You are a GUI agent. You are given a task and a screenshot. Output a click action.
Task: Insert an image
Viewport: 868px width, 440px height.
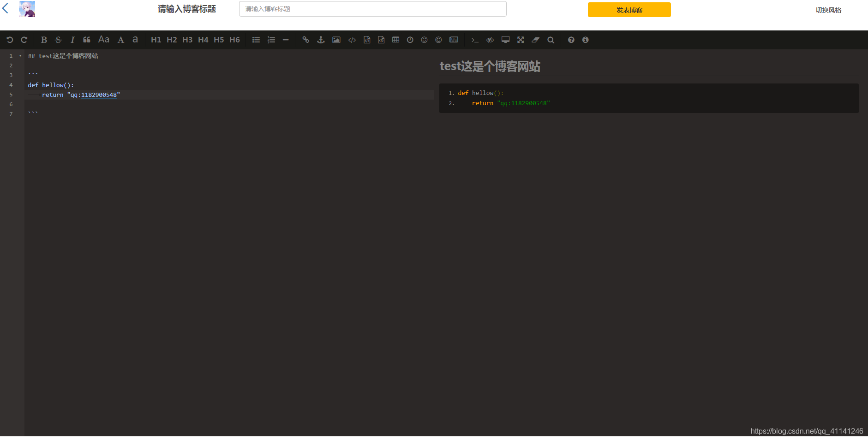point(336,40)
